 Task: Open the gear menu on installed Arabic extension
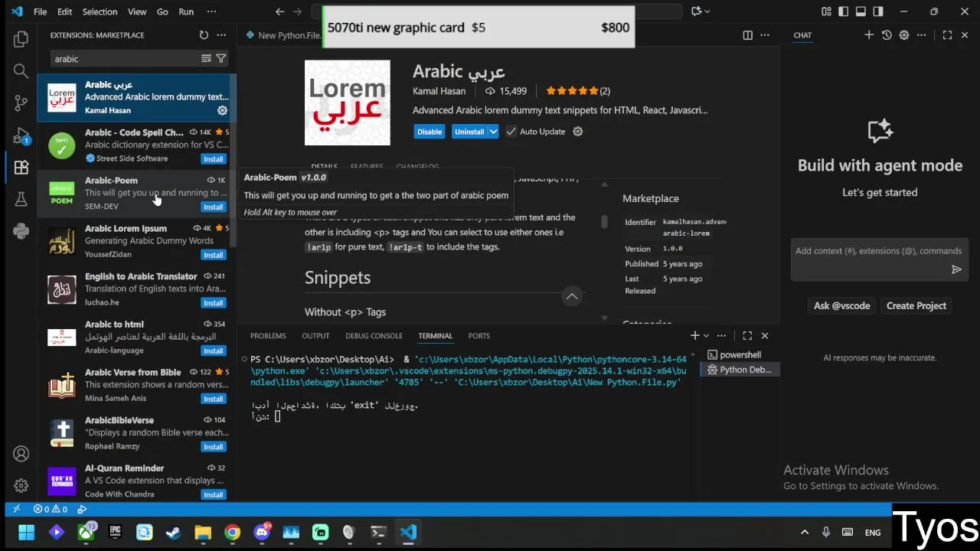(x=222, y=110)
